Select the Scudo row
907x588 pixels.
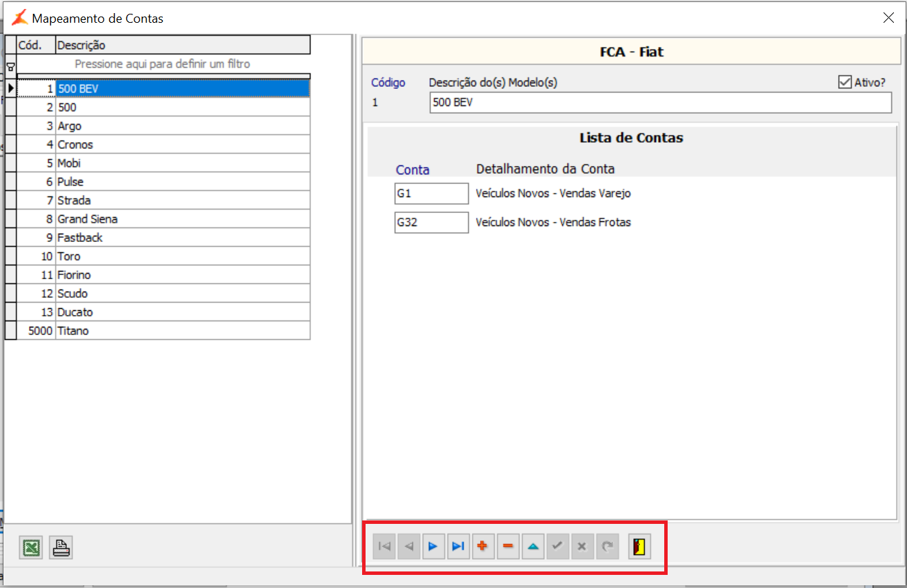(163, 294)
